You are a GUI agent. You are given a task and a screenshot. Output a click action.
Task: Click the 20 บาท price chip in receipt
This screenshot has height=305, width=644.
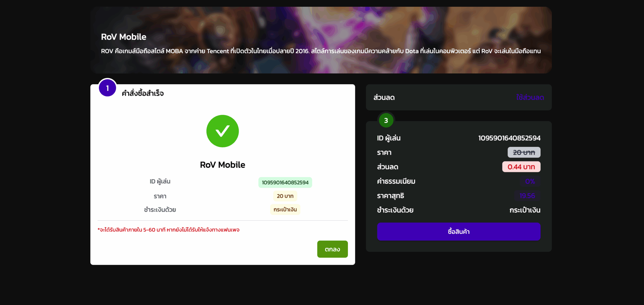[285, 196]
